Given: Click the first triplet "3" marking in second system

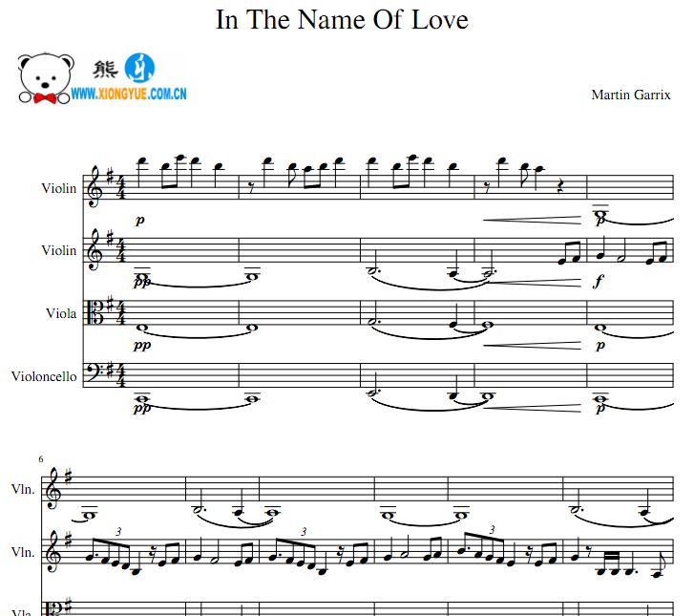Looking at the screenshot, I should [x=118, y=532].
